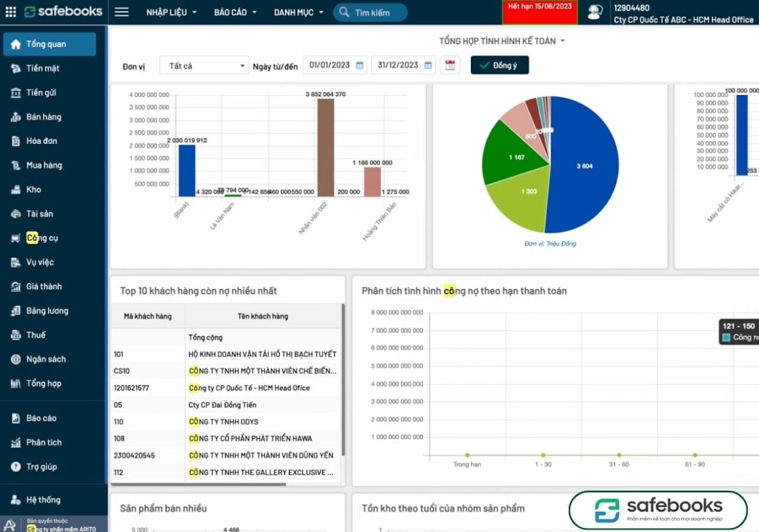This screenshot has width=759, height=532.
Task: Click the Bảng lương sidebar icon
Action: point(16,311)
